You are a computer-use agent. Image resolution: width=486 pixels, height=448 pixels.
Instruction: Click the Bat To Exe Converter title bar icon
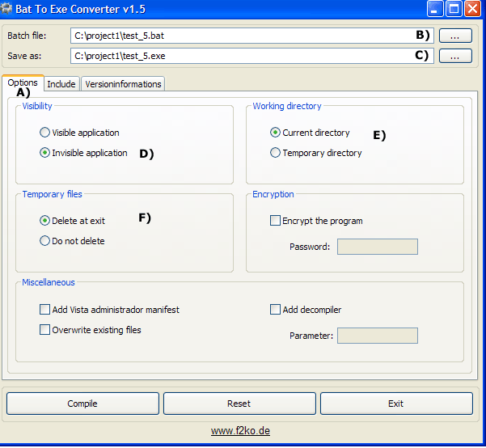pos(6,8)
